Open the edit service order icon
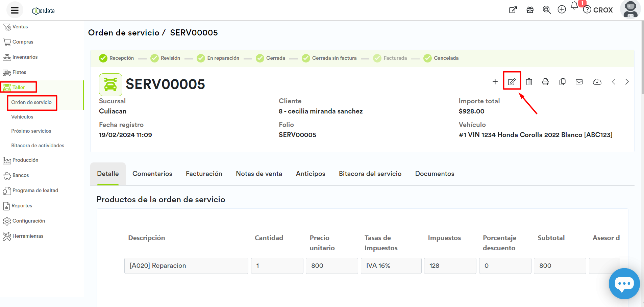644x307 pixels. (x=512, y=81)
